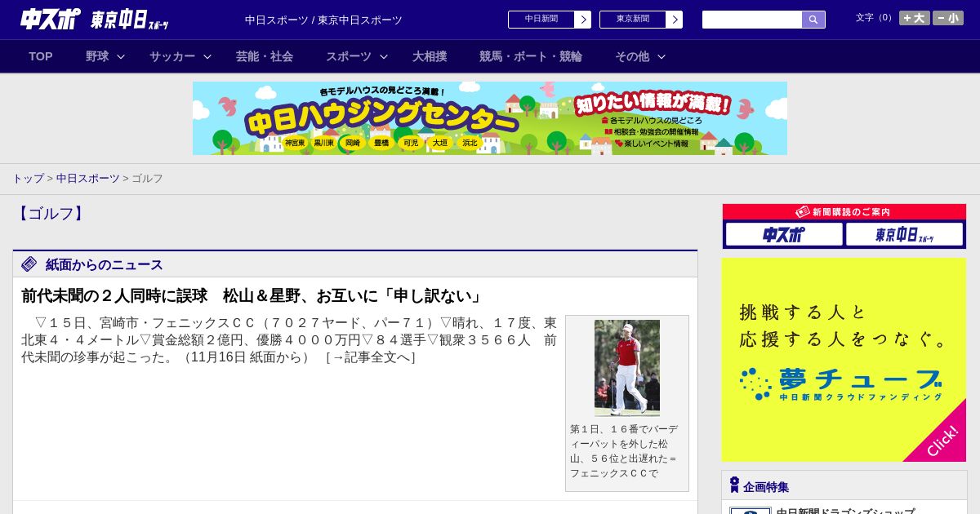The width and height of the screenshot is (980, 514).
Task: Open the 東京新聞 header button
Action: (632, 20)
